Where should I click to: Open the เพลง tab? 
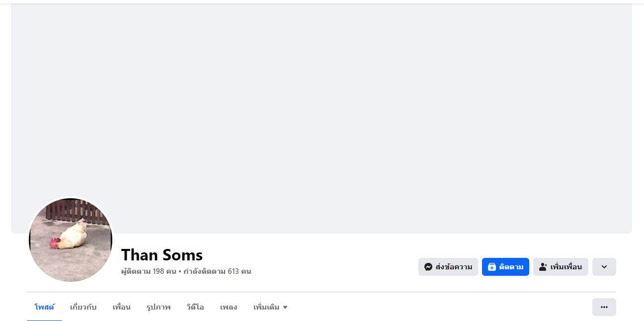coord(229,307)
